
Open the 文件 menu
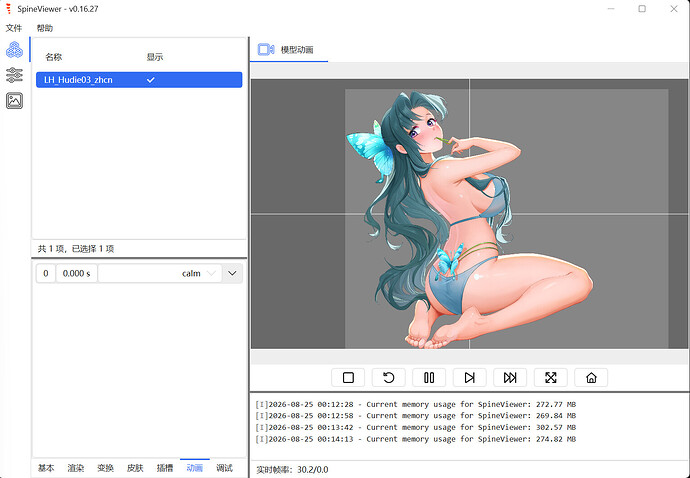[x=14, y=28]
